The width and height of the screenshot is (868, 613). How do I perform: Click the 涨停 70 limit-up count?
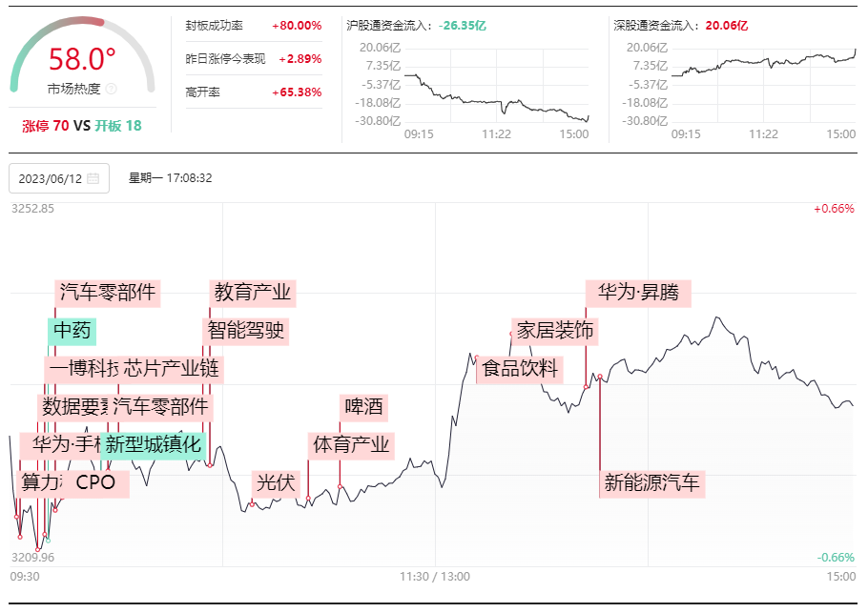pyautogui.click(x=46, y=126)
